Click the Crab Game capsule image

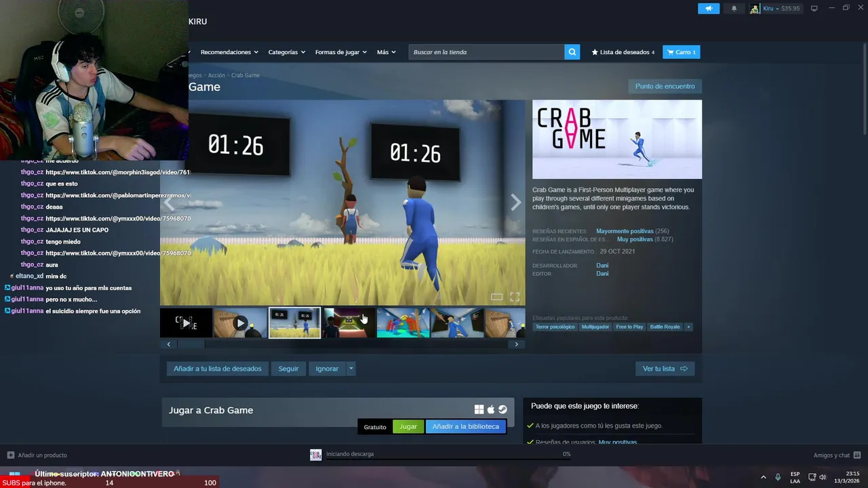pyautogui.click(x=617, y=140)
